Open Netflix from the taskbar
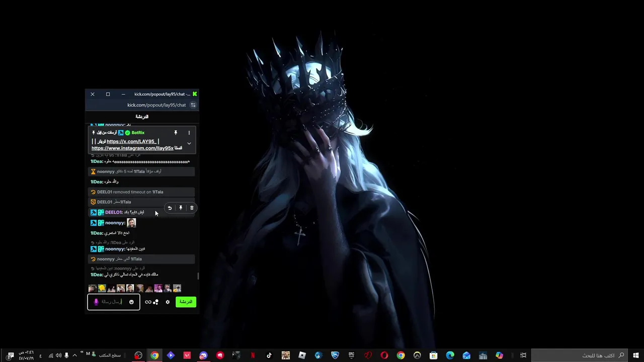 click(253, 355)
